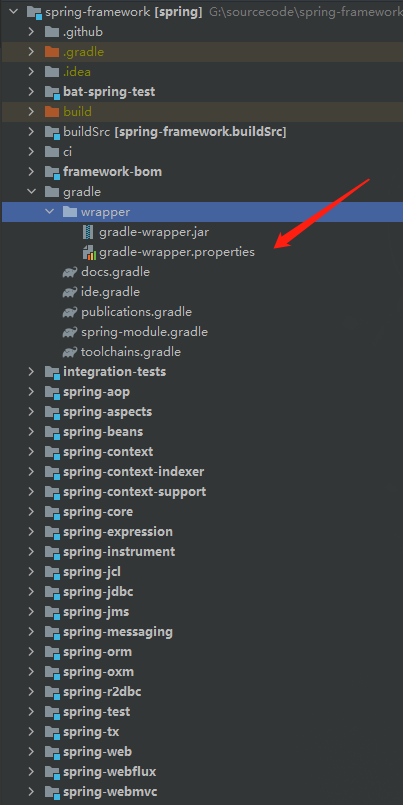Expand the .idea folder arrow

[32, 72]
